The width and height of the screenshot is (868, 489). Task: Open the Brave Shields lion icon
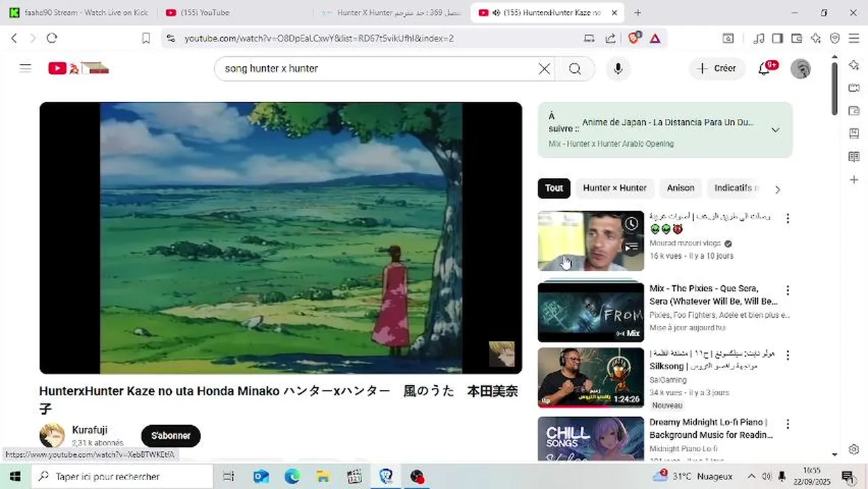634,39
